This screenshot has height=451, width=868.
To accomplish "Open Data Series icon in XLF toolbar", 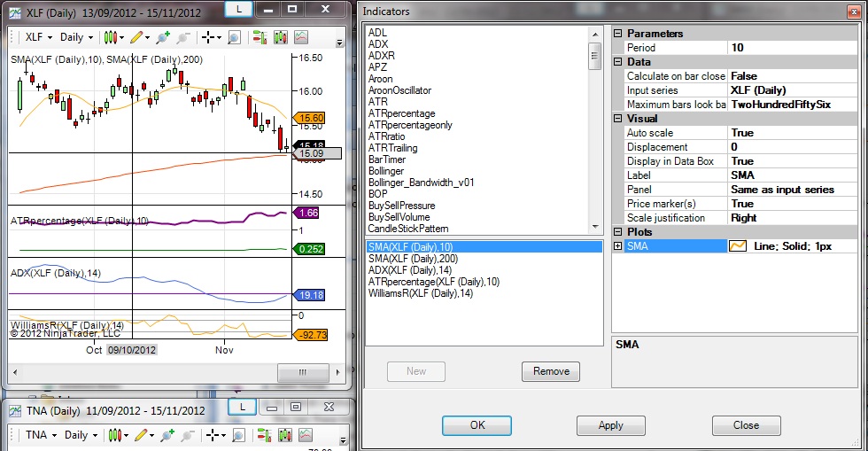I will pyautogui.click(x=281, y=37).
